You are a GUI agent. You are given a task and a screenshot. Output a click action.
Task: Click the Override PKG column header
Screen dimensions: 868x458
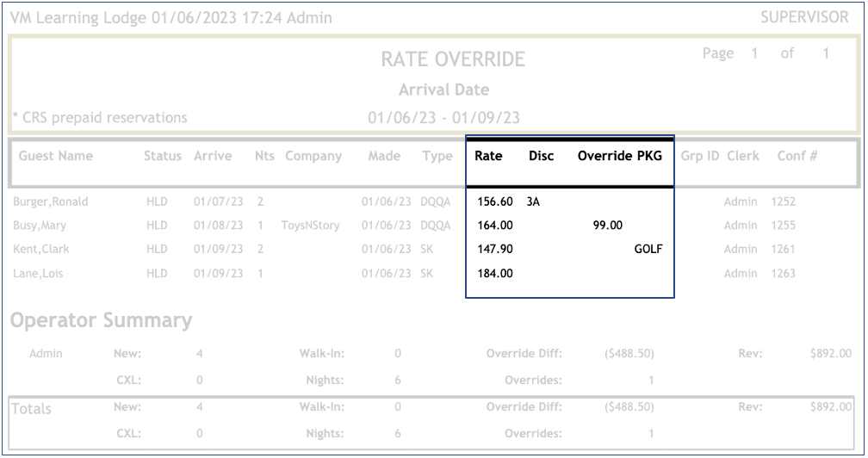click(x=620, y=157)
